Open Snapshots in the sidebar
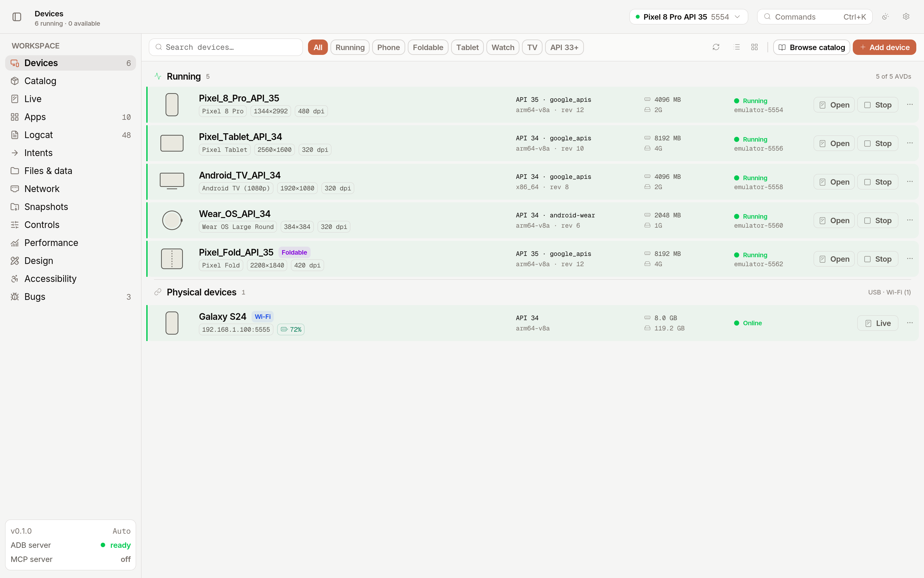The image size is (924, 578). [71, 207]
